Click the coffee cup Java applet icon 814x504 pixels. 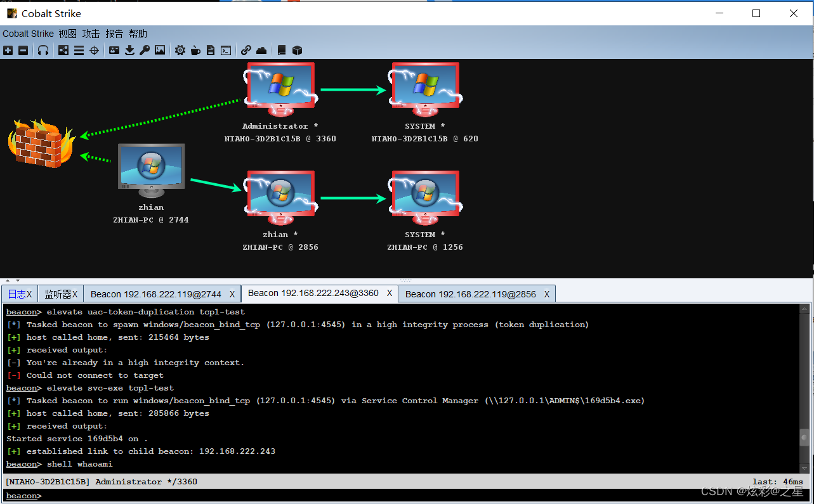pyautogui.click(x=195, y=50)
